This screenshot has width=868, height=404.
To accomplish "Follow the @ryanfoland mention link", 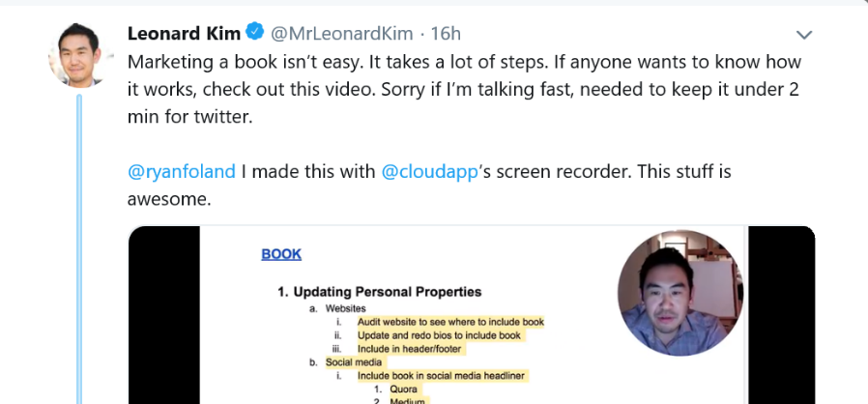I will click(x=182, y=172).
